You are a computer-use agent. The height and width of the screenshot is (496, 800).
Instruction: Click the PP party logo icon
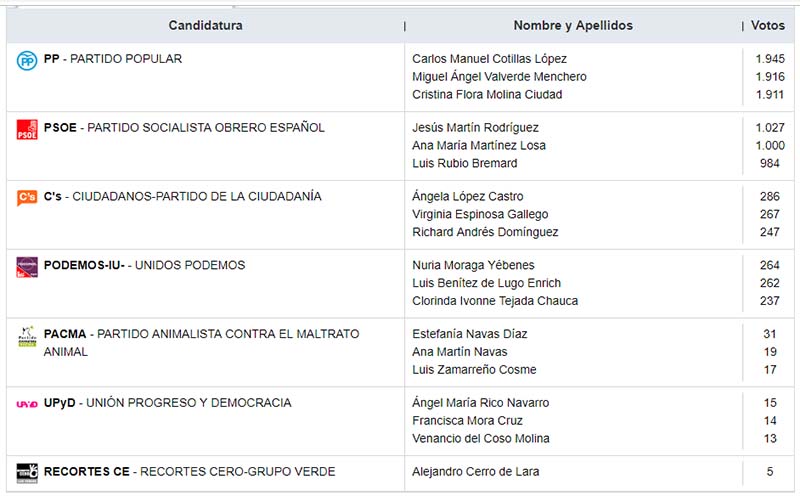coord(27,61)
